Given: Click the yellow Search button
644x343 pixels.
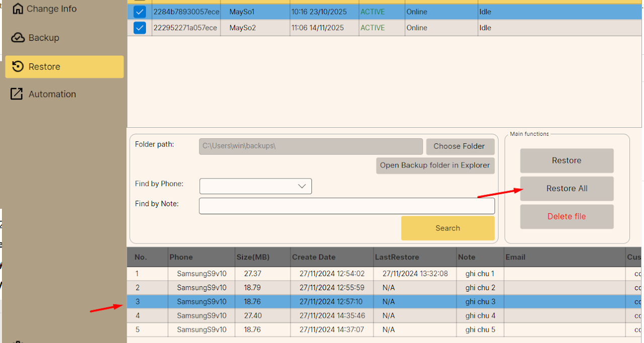Looking at the screenshot, I should click(x=447, y=228).
